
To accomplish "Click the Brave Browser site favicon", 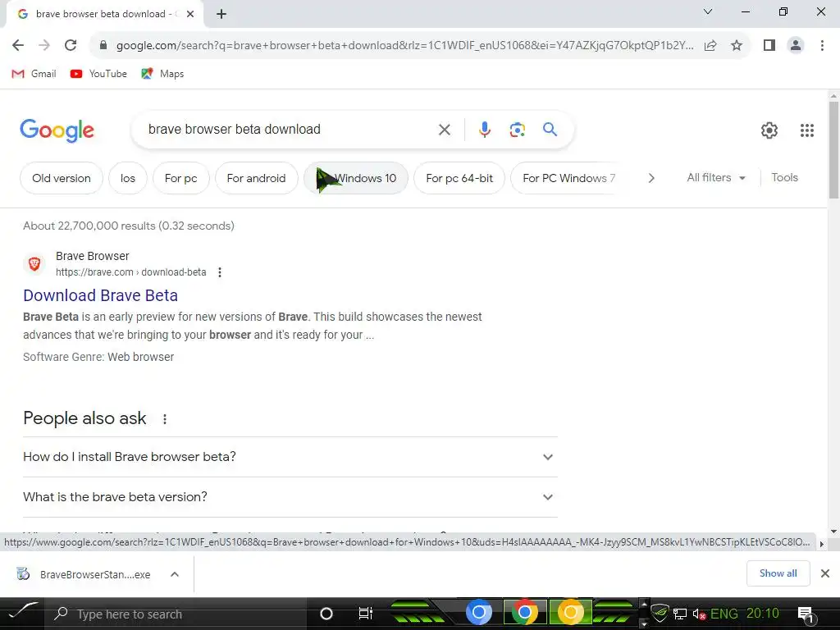I will [x=34, y=263].
